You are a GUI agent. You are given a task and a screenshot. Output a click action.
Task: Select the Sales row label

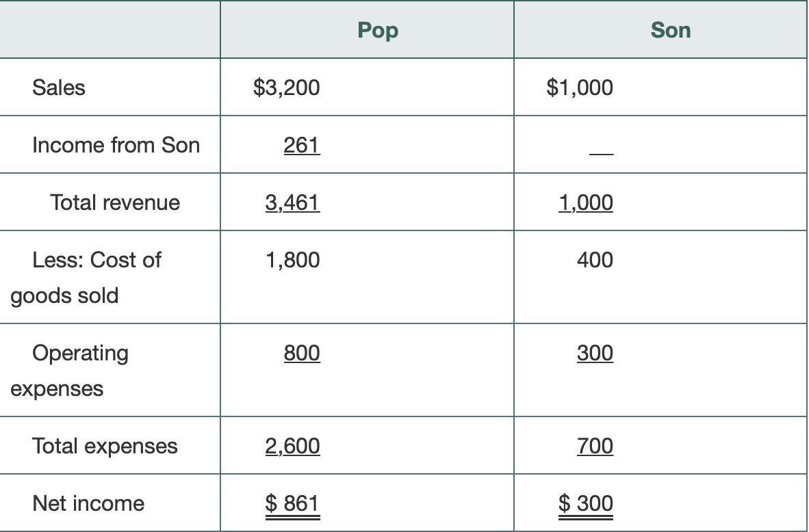[58, 87]
